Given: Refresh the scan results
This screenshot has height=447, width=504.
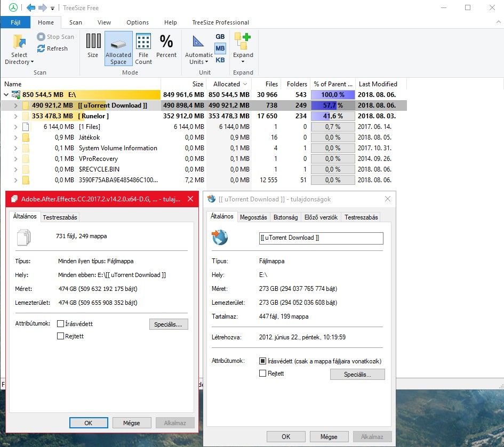Looking at the screenshot, I should click(52, 48).
